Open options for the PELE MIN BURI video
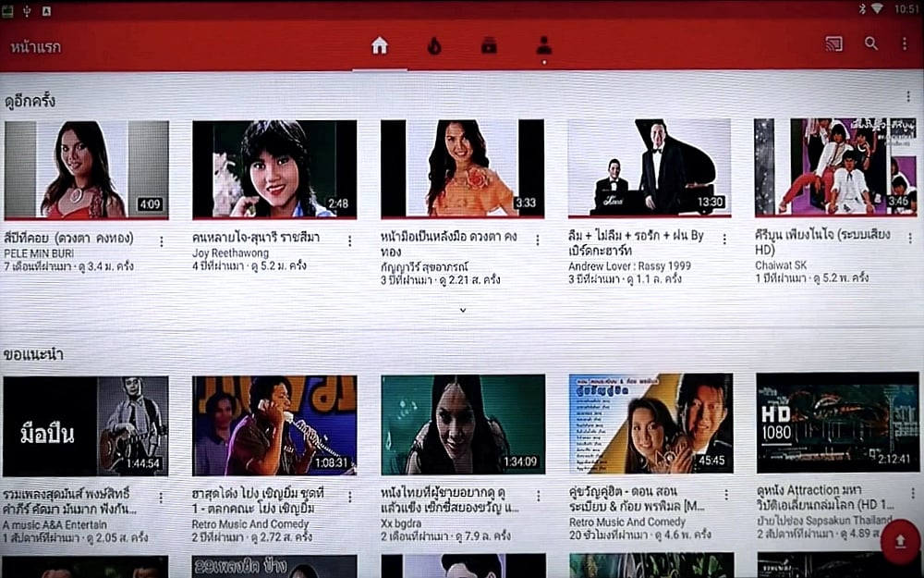Screen dimensions: 924x578 point(163,239)
